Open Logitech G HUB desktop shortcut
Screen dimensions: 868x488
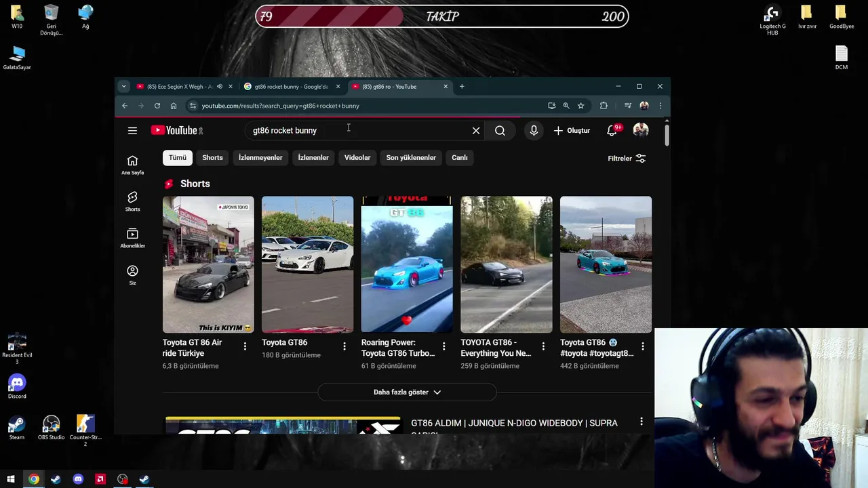[x=772, y=20]
